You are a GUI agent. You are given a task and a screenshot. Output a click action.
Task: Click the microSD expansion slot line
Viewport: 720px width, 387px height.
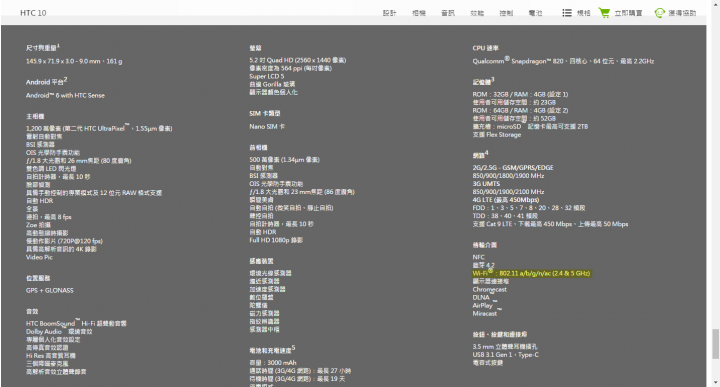[530, 126]
